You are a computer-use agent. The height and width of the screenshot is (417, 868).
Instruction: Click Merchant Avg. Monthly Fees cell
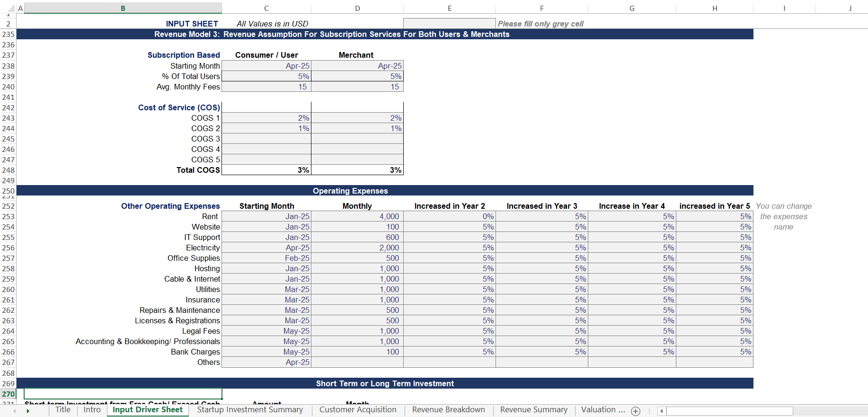(x=357, y=87)
